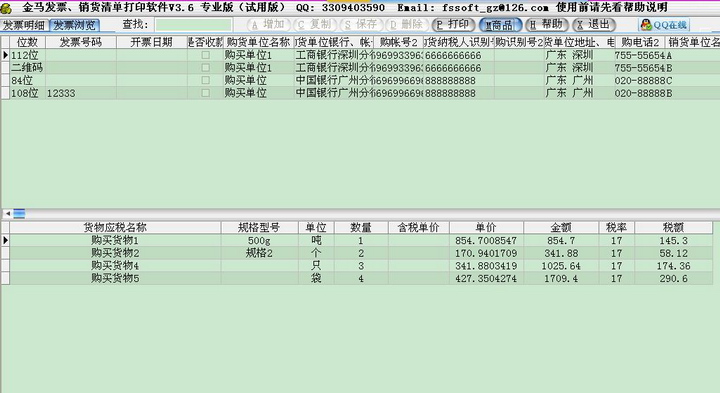Switch to the 发票明细 tab
720x393 pixels.
pos(24,25)
